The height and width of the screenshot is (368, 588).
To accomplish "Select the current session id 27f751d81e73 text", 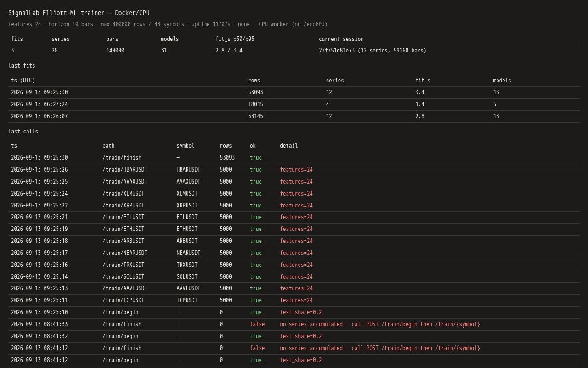I will coord(337,51).
